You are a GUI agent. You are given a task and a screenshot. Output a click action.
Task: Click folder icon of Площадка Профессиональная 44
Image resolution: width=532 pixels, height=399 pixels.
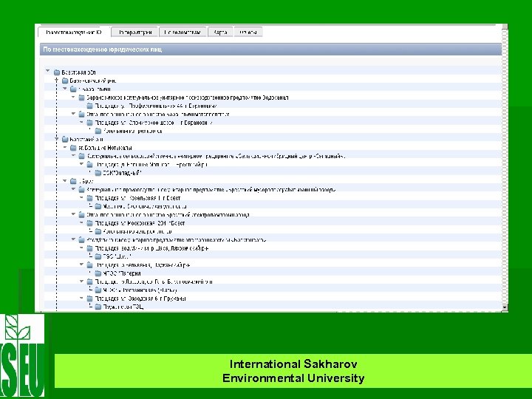tap(90, 106)
